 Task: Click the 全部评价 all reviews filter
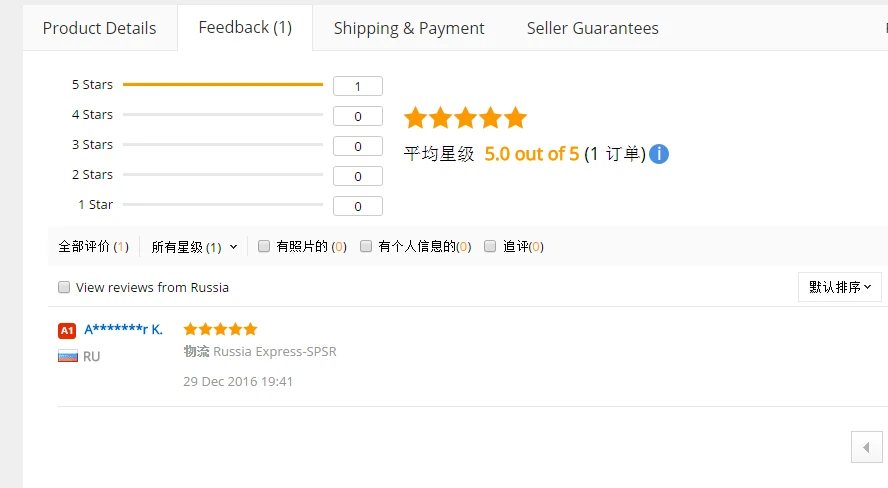tap(93, 247)
